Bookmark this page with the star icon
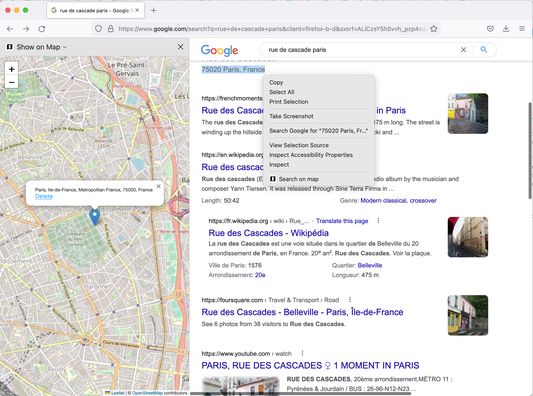 click(x=433, y=29)
